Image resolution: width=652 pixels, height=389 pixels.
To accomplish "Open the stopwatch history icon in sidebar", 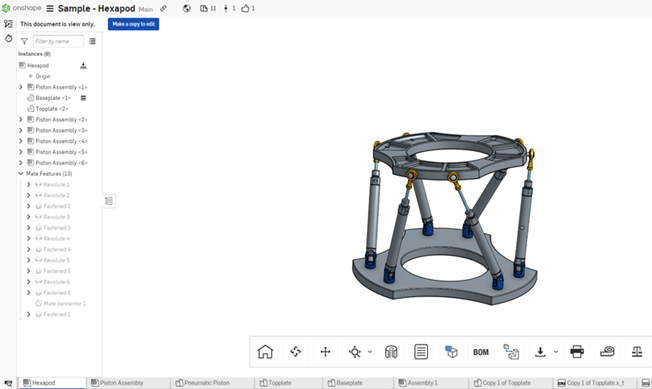I will (8, 39).
